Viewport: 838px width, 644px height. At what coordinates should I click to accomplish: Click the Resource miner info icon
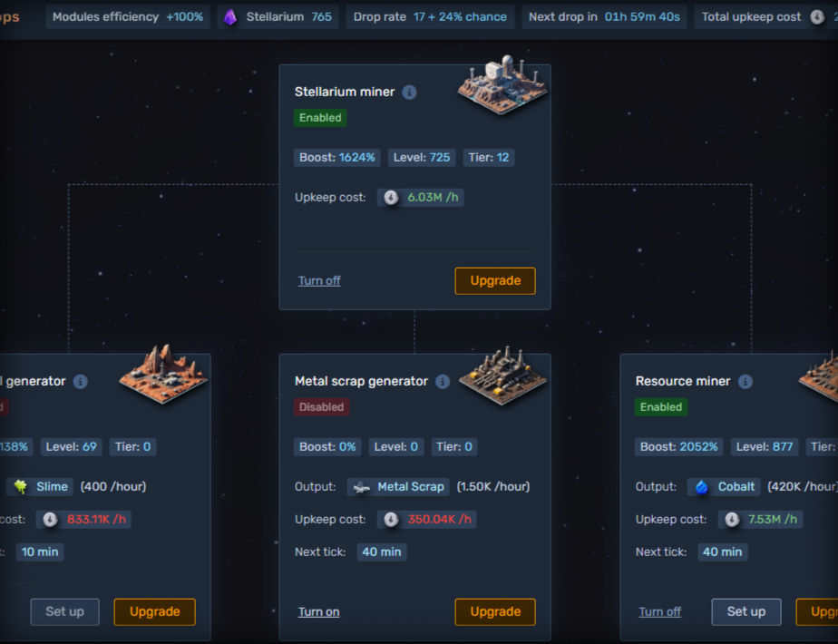tap(745, 382)
